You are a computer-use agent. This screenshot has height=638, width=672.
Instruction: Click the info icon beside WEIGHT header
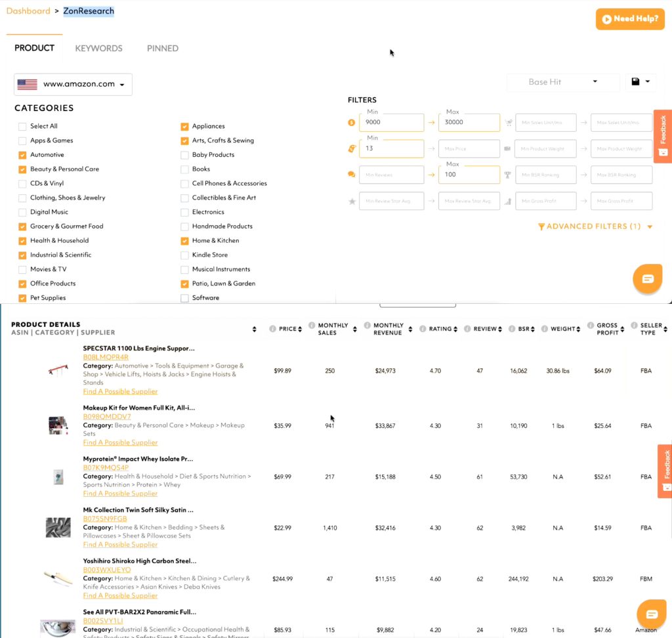[x=544, y=329]
